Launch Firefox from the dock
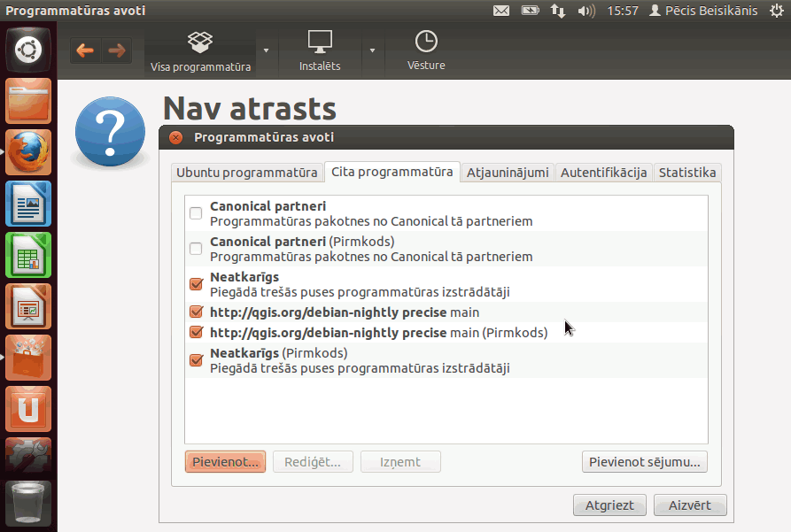Image resolution: width=791 pixels, height=532 pixels. pyautogui.click(x=28, y=152)
